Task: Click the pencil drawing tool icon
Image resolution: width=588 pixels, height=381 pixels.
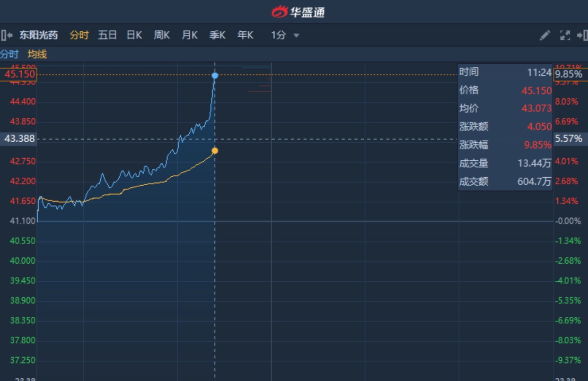Action: 545,36
